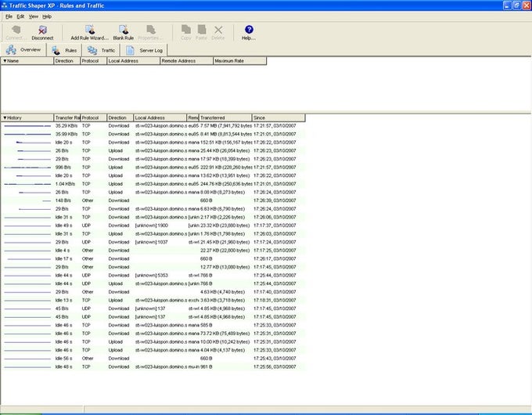Click the 17:17:37 since timestamp
Viewport: 532px width, 415px height.
click(275, 226)
